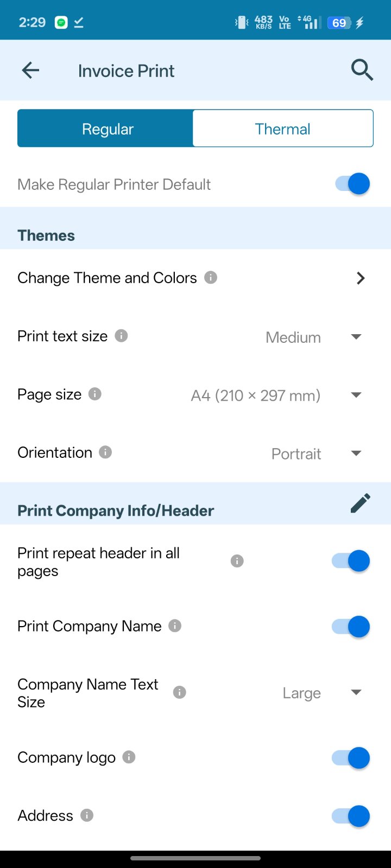Tap the info icon next to Address
391x868 pixels.
(87, 815)
